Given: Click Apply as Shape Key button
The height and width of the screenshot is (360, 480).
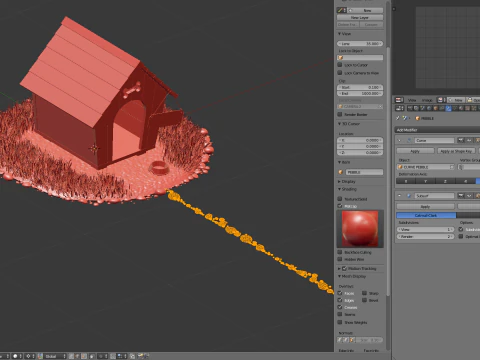Looking at the screenshot, I should click(x=456, y=151).
